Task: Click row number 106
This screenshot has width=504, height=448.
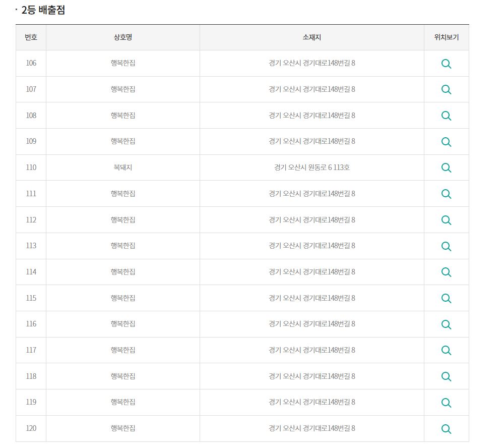Action: [31, 63]
